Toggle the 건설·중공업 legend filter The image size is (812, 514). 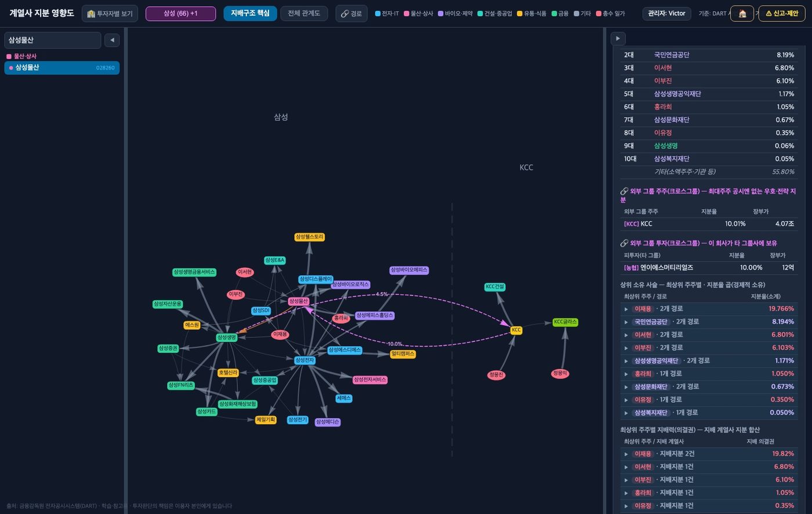[495, 13]
